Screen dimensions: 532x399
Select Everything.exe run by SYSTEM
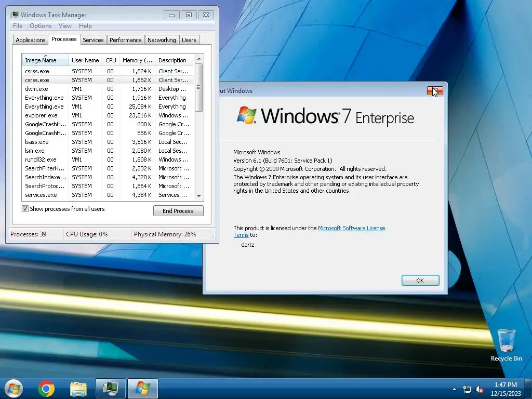108,98
